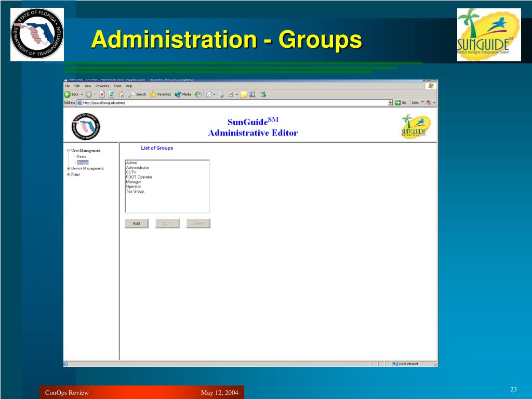Select Manager in the group list
The image size is (532, 399).
tap(134, 182)
